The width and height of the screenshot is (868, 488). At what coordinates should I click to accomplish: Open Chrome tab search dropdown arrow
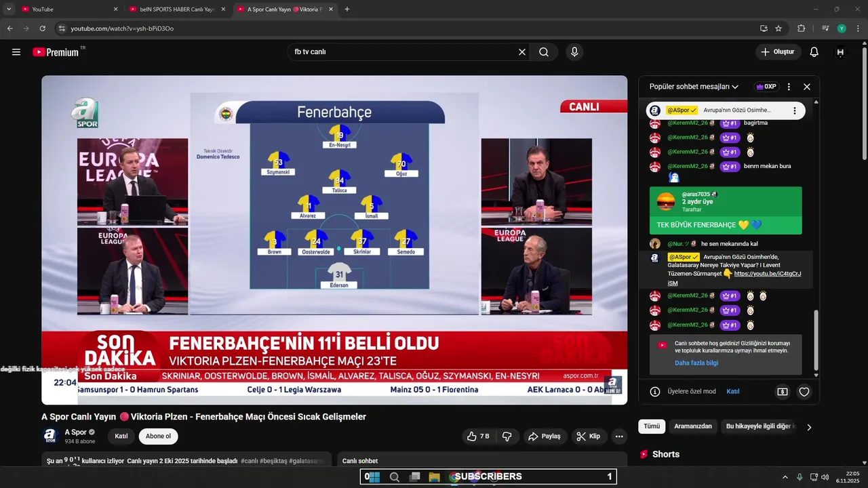pos(9,9)
